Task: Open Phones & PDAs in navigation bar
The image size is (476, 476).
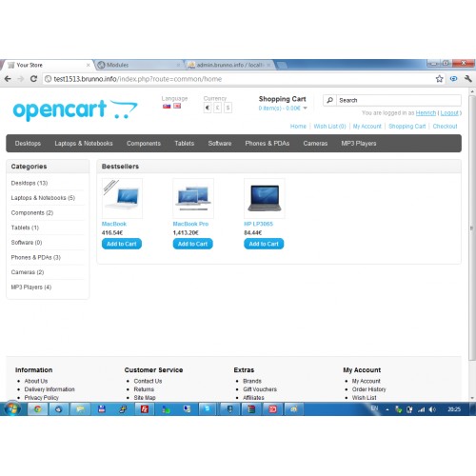Action: (268, 144)
